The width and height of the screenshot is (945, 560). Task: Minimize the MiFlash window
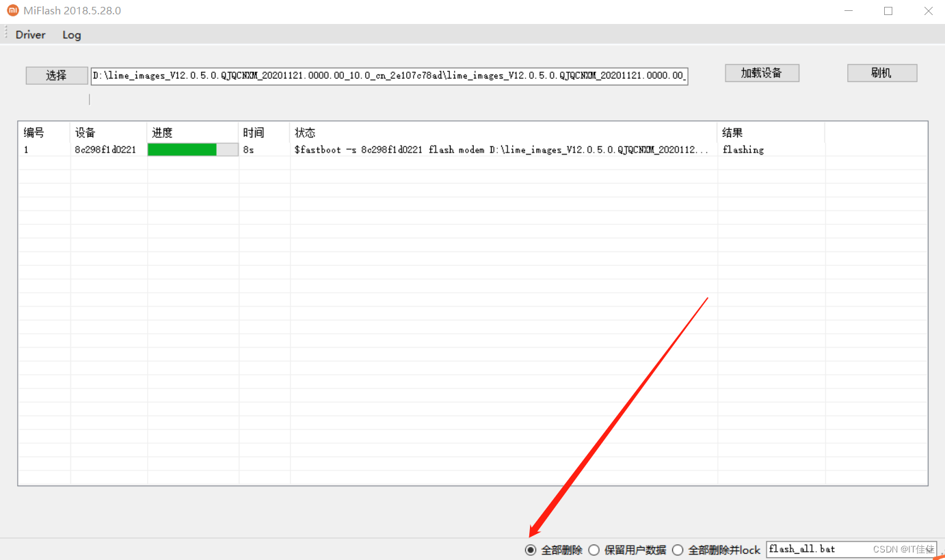pos(849,11)
